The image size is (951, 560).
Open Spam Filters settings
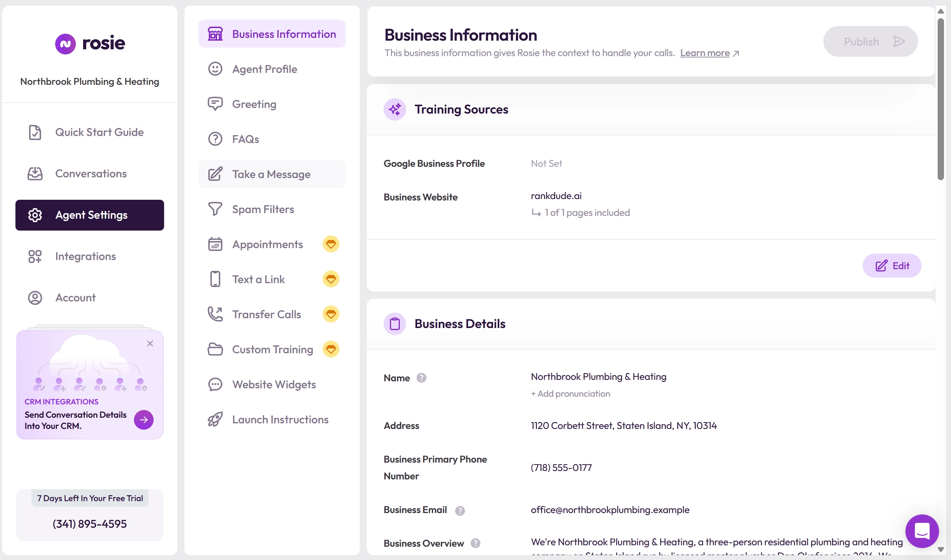point(272,209)
